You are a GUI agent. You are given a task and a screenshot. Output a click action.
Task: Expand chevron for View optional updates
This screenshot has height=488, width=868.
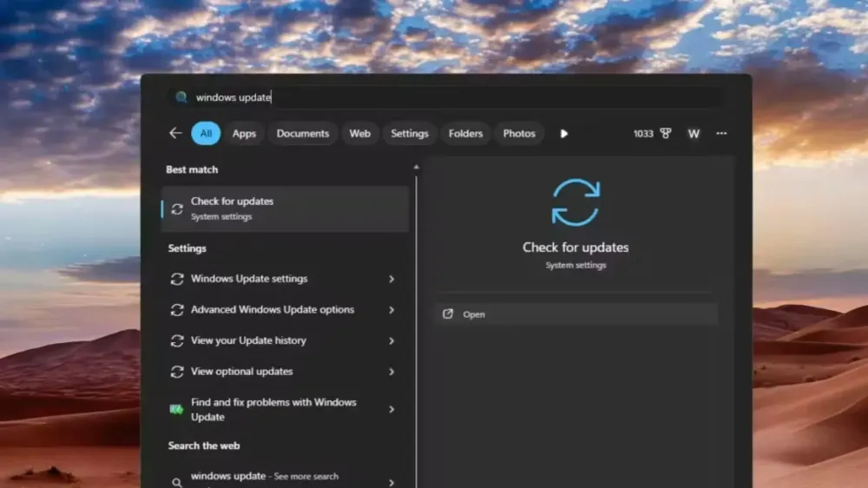[391, 372]
